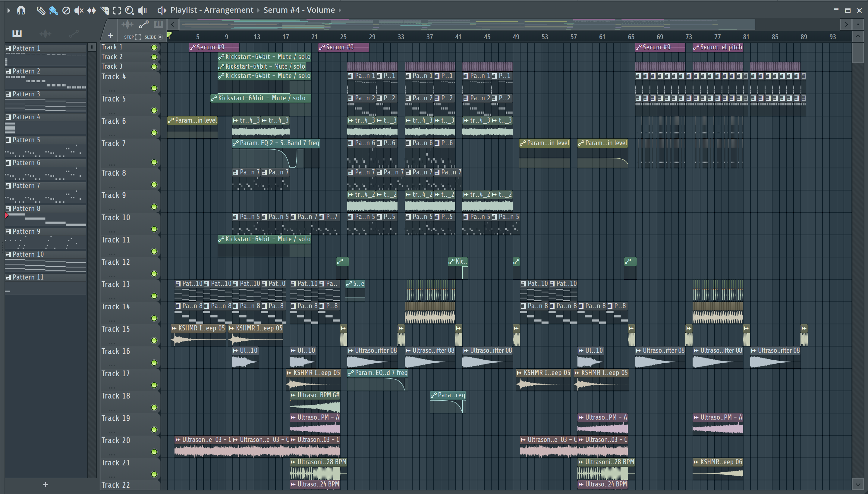Mute Track 15 with its green light

[x=154, y=340]
